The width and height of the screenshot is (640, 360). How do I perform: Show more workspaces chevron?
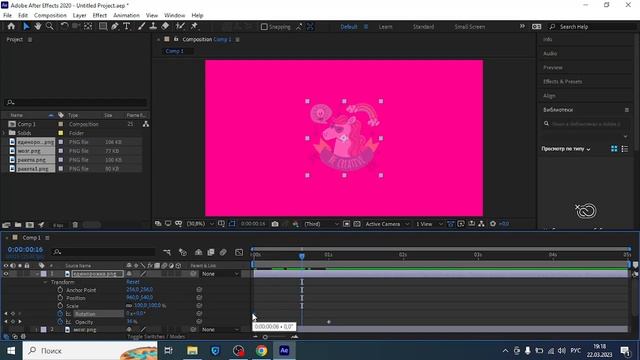[522, 27]
